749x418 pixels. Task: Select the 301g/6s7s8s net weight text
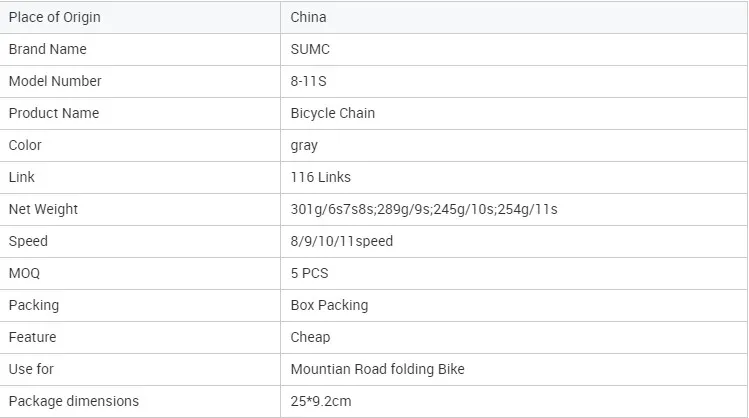(x=332, y=209)
